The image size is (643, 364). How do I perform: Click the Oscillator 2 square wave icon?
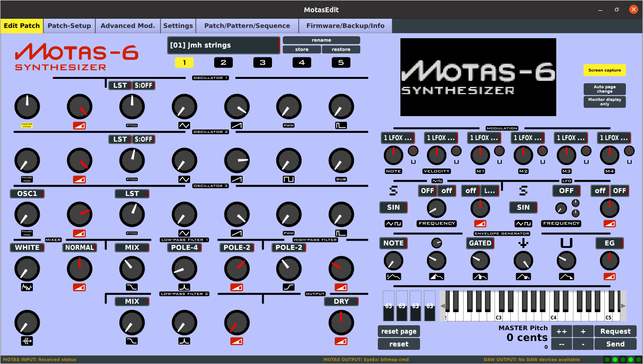pyautogui.click(x=289, y=179)
